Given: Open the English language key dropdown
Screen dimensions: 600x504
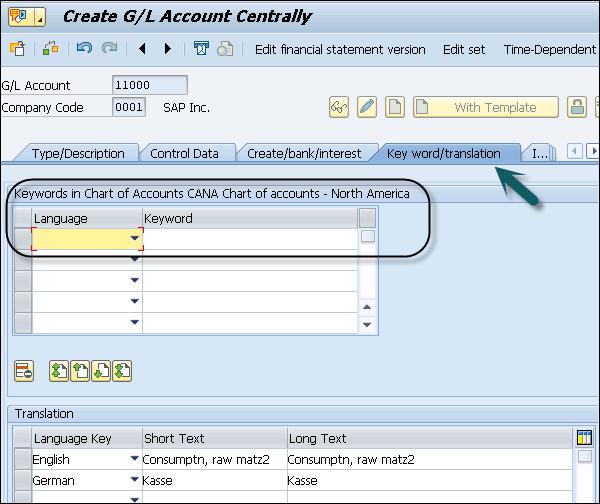Looking at the screenshot, I should coord(134,458).
